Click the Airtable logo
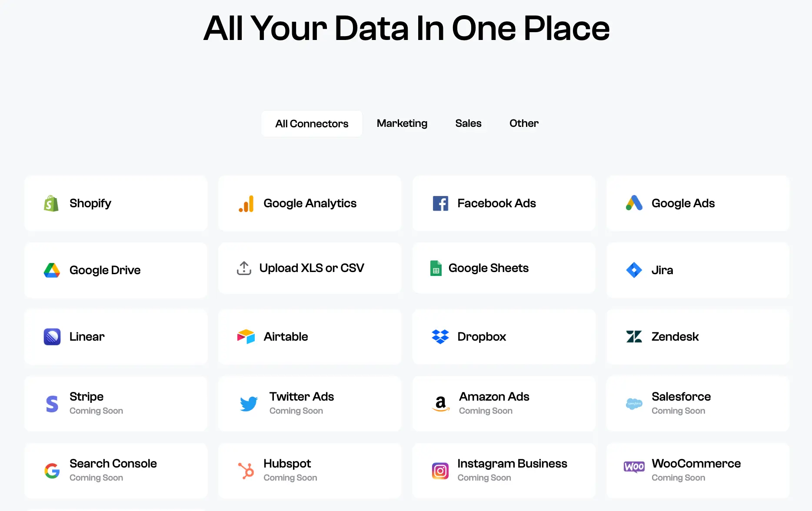812x511 pixels. (246, 336)
